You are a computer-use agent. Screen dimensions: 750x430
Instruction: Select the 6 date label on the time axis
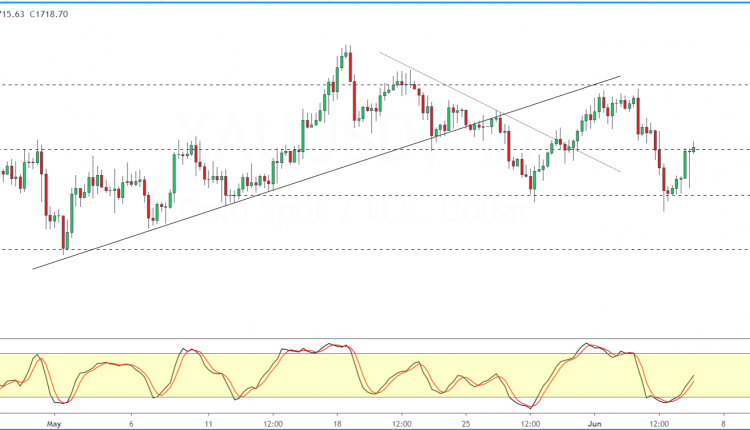coord(131,424)
